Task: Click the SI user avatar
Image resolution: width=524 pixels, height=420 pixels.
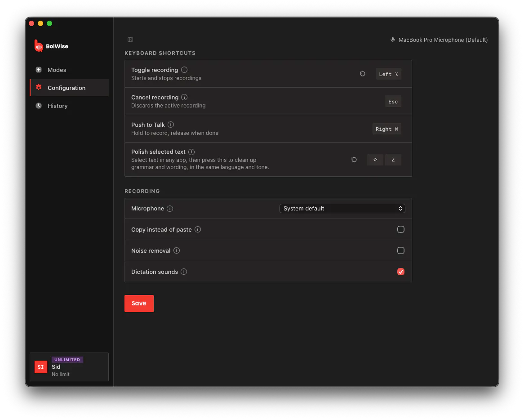Action: click(x=41, y=367)
